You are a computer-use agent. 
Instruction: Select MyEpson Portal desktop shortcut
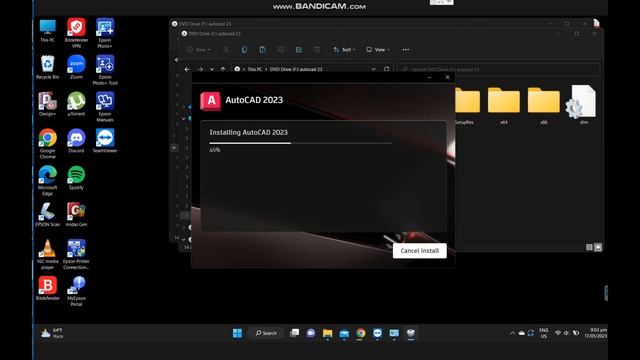click(x=76, y=291)
